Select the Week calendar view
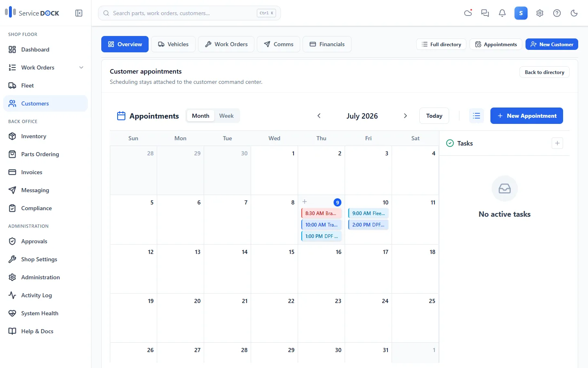Screen dimensions: 588x368 click(x=226, y=116)
